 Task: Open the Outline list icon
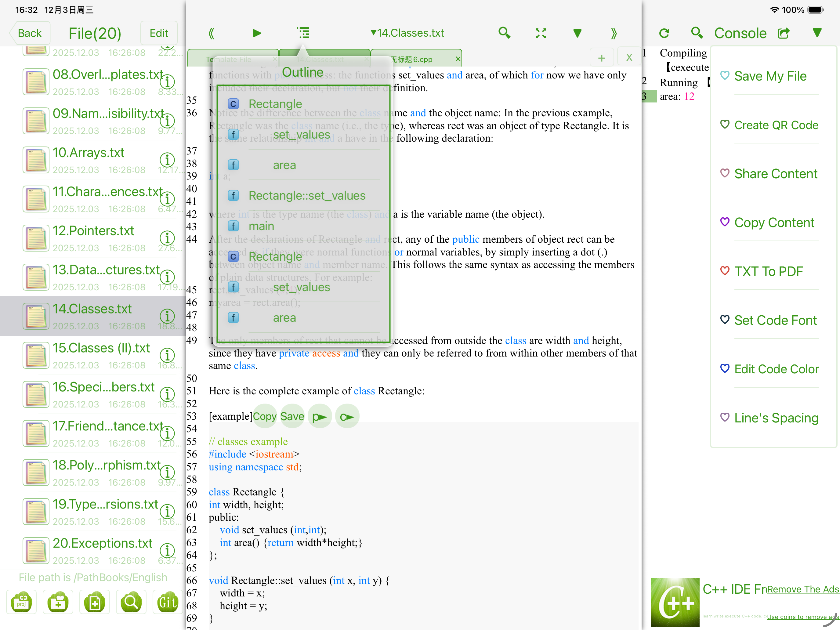pos(303,33)
